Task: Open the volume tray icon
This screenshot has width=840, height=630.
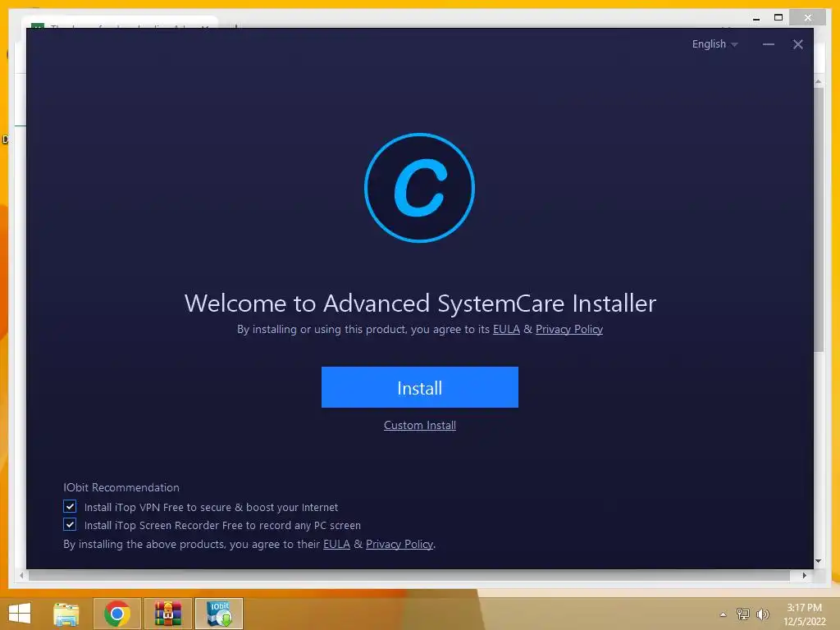Action: (x=762, y=614)
